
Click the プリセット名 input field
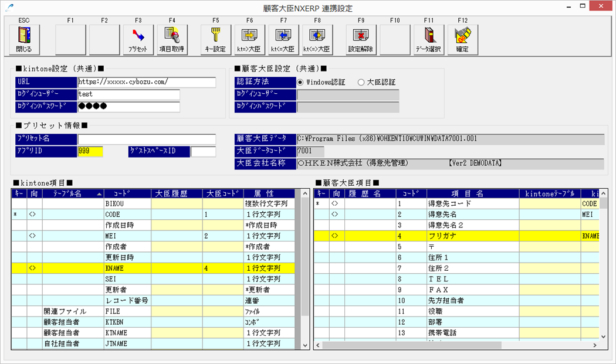pyautogui.click(x=147, y=139)
